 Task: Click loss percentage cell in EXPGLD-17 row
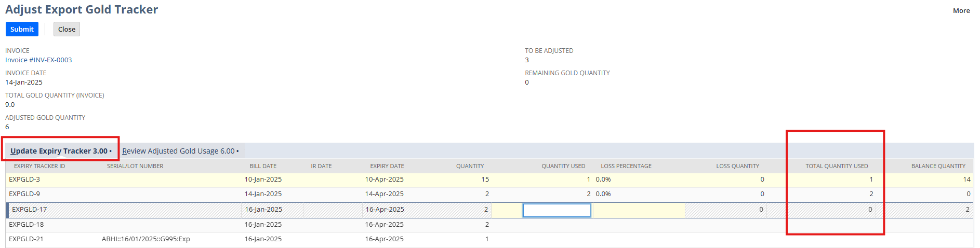(638, 210)
